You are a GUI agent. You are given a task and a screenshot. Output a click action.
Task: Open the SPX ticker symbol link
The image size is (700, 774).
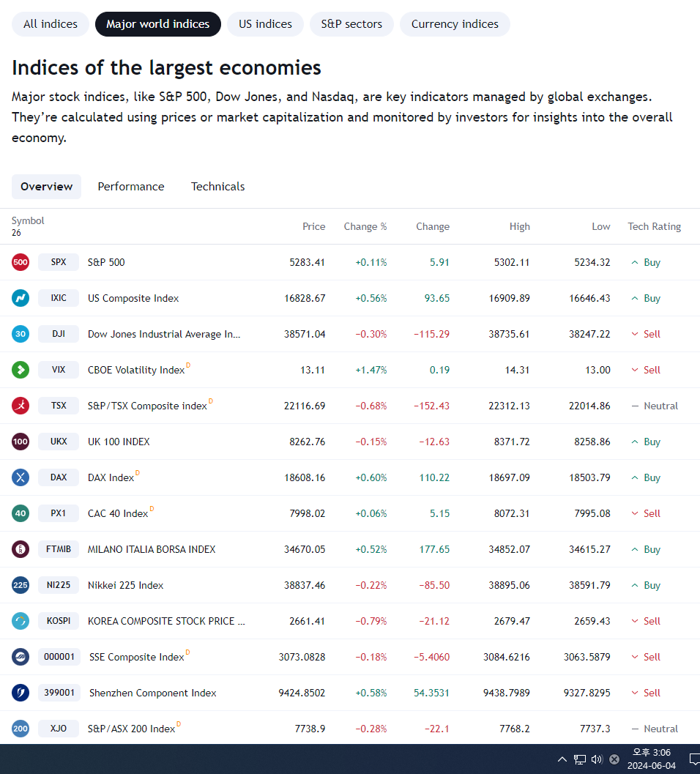[x=59, y=262]
